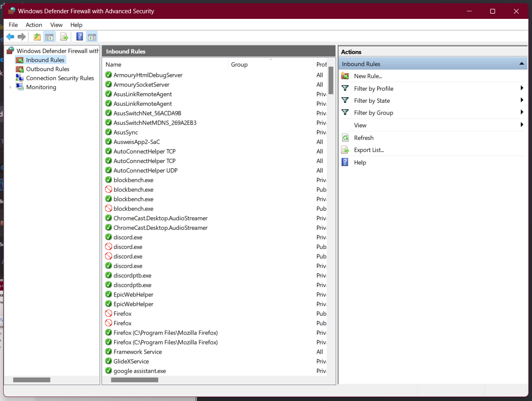
Task: Click the rules list horizontal scrollbar thumb
Action: (x=135, y=380)
